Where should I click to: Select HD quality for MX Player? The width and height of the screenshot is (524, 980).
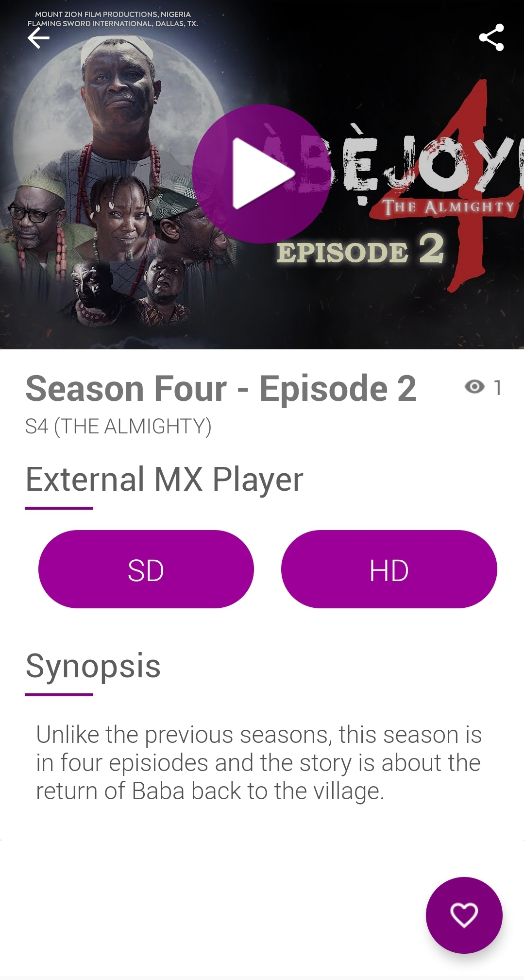(389, 569)
